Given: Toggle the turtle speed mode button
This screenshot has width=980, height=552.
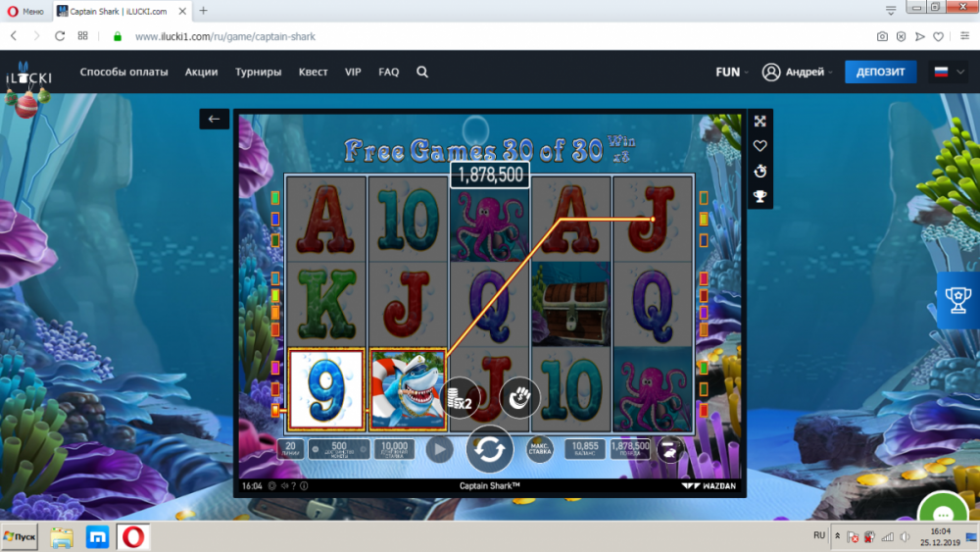Looking at the screenshot, I should coord(669,449).
